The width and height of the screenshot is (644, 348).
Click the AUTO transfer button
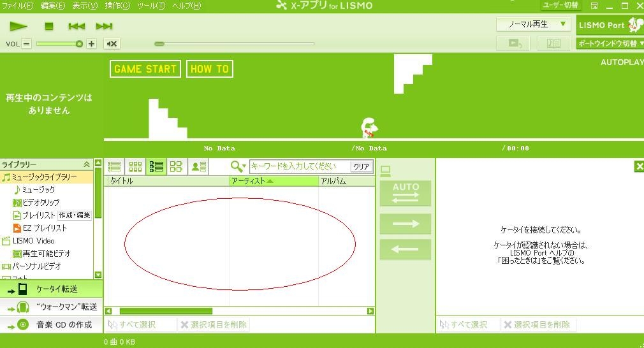click(406, 193)
